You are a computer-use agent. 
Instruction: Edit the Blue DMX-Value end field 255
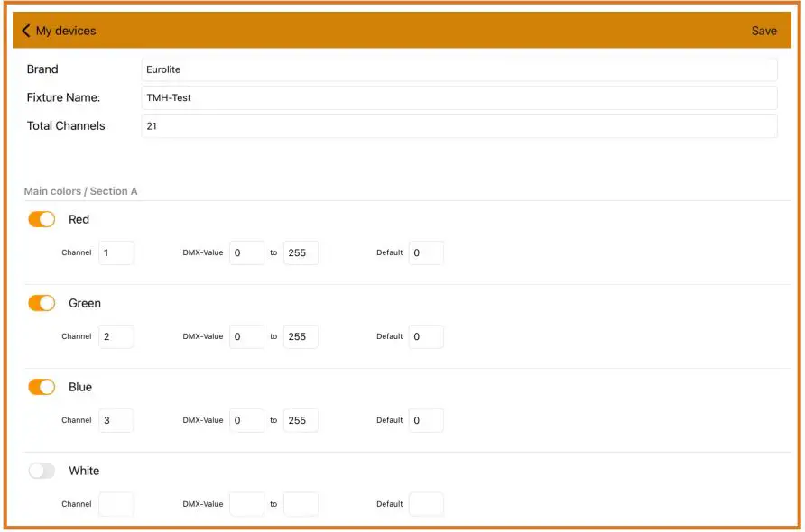coord(301,420)
